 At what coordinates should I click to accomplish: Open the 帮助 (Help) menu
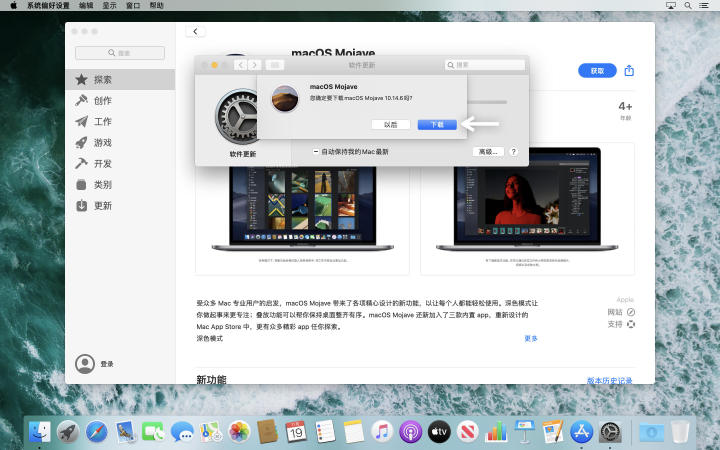(x=157, y=6)
